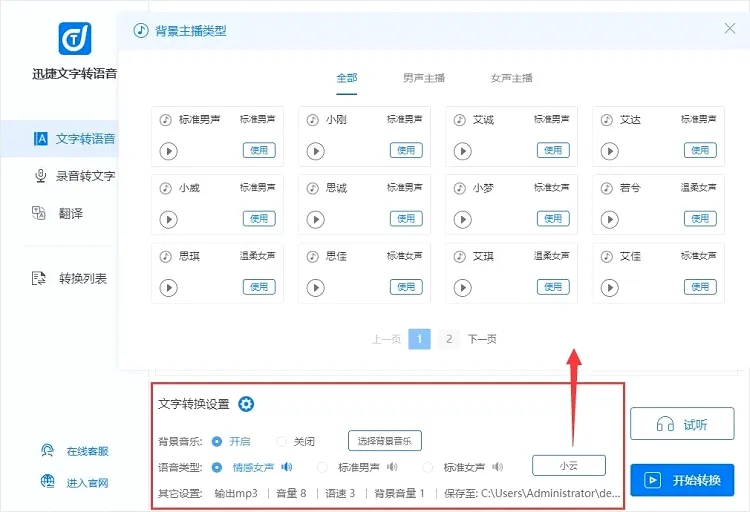Select 标准男声 voice type radio
Screen dimensions: 750x512
click(322, 467)
